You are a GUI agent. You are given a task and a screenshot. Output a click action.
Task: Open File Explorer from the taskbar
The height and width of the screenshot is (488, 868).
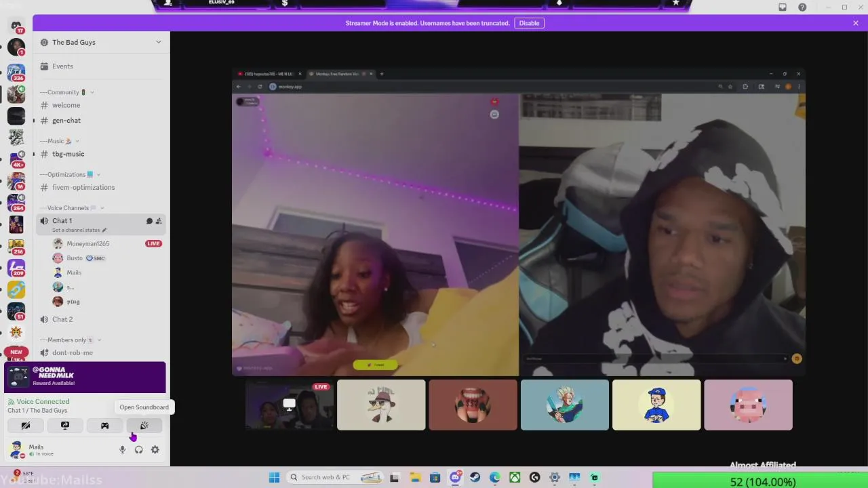point(415,477)
